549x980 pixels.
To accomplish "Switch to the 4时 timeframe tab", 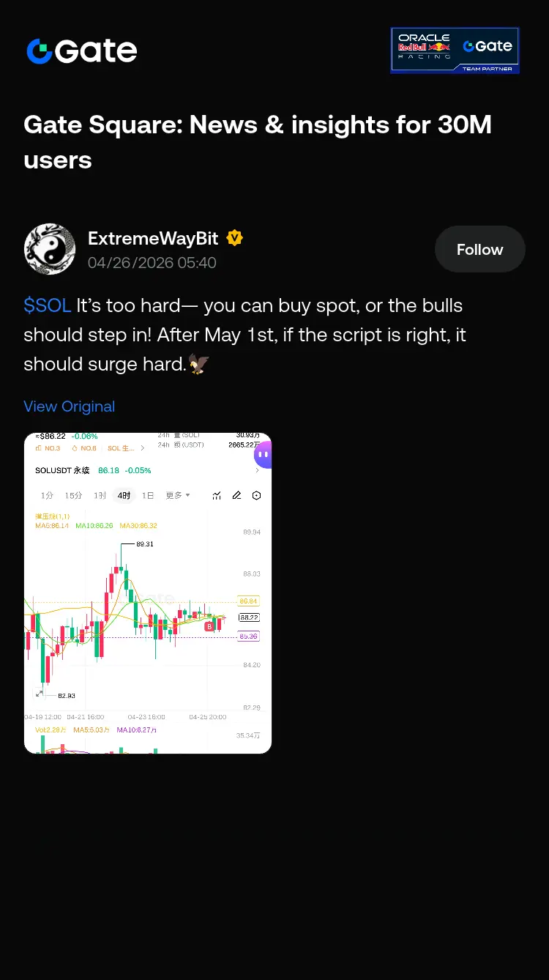I will click(x=124, y=496).
